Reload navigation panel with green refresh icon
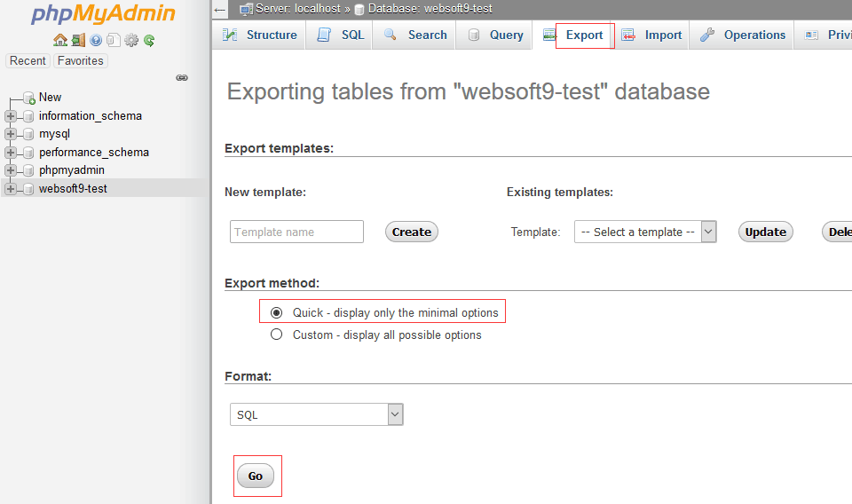Screen dimensions: 852x504 [x=149, y=40]
